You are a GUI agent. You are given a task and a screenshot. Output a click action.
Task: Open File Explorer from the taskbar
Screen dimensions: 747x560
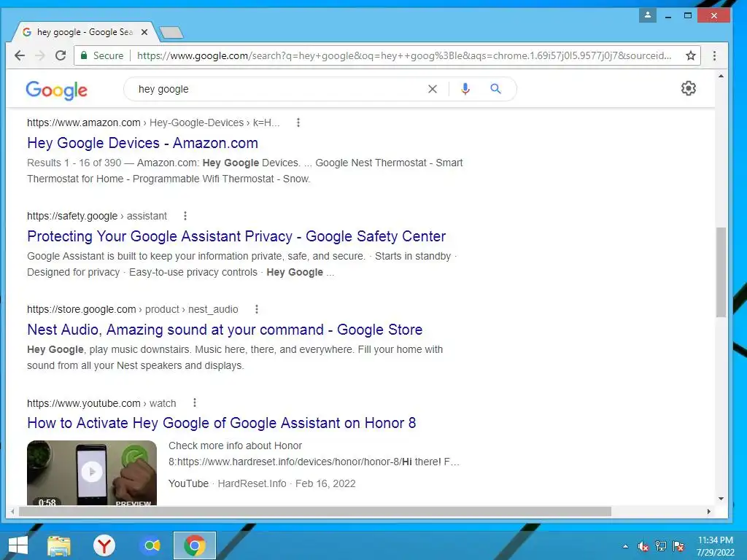coord(59,545)
